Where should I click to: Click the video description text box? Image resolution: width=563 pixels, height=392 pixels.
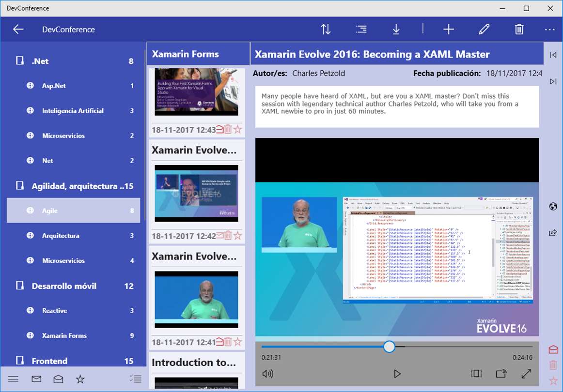point(397,106)
